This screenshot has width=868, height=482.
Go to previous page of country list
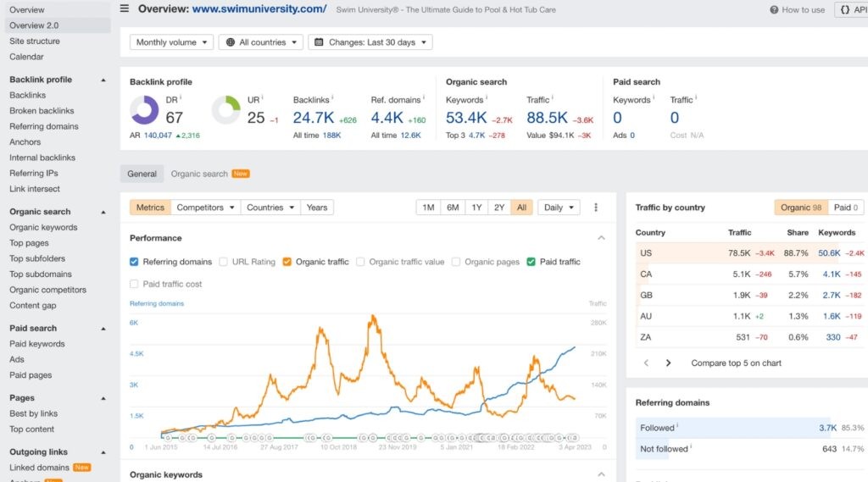[646, 363]
